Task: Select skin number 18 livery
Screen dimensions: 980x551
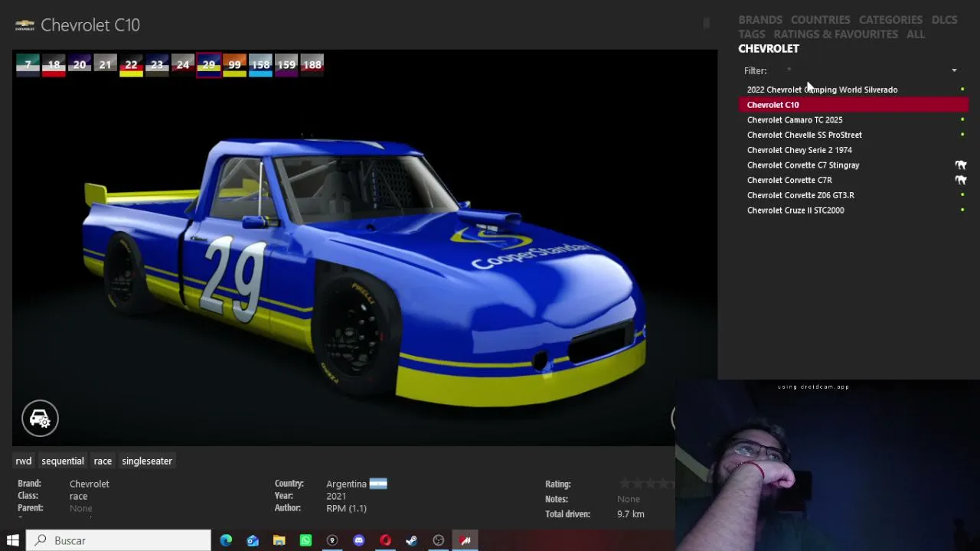Action: (x=54, y=65)
